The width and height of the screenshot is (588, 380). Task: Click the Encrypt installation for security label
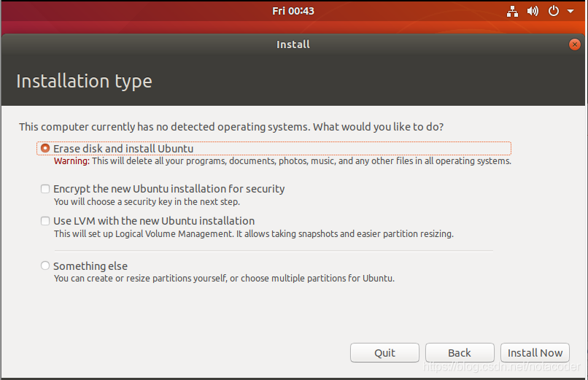tap(169, 189)
